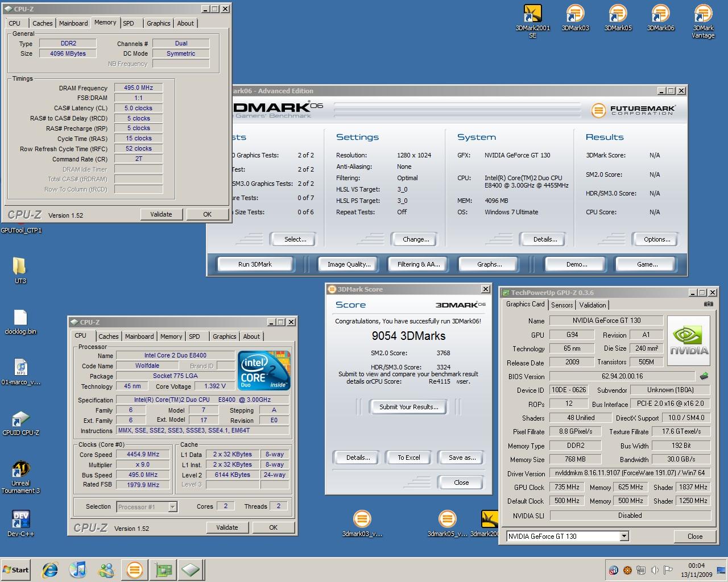The image size is (728, 582).
Task: Open the Start menu
Action: 16,570
